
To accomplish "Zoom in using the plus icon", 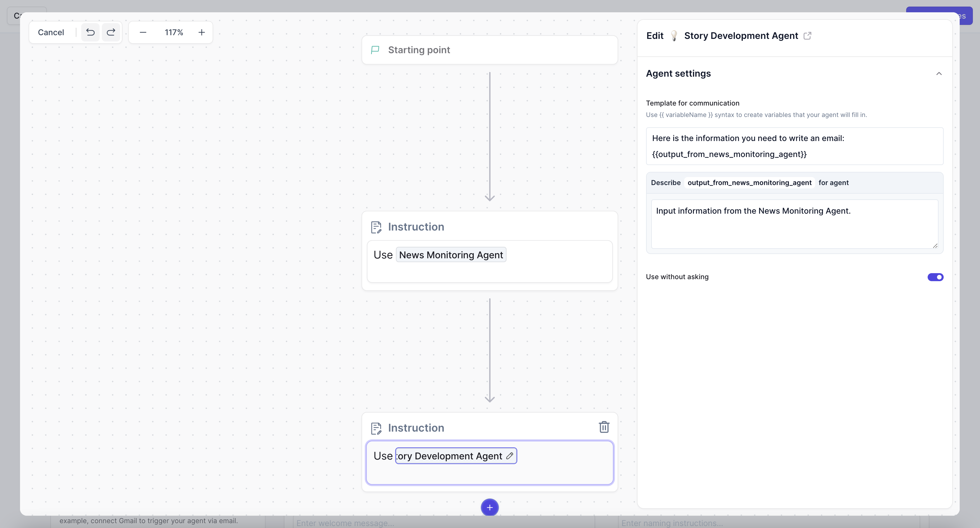I will (201, 32).
